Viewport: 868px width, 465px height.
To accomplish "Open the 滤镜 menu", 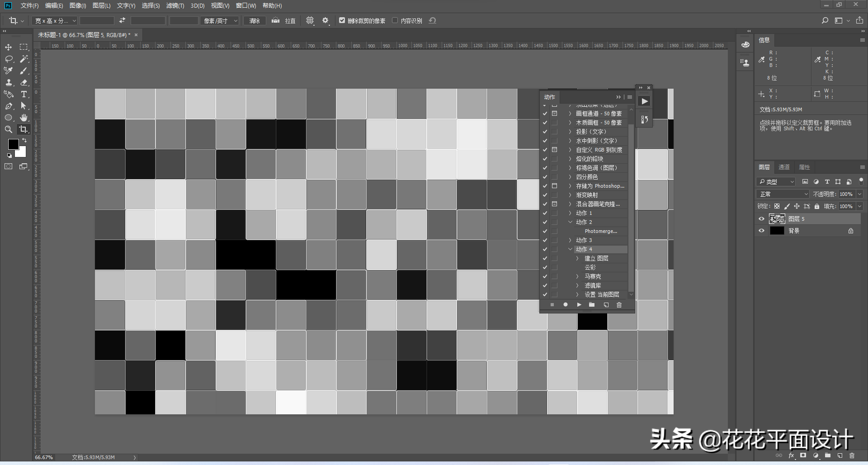I will (176, 6).
